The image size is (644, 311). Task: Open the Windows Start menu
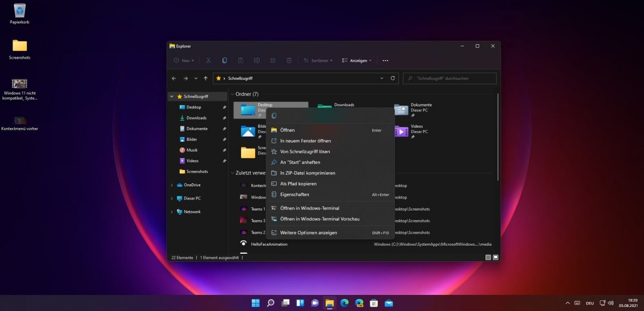pyautogui.click(x=256, y=303)
